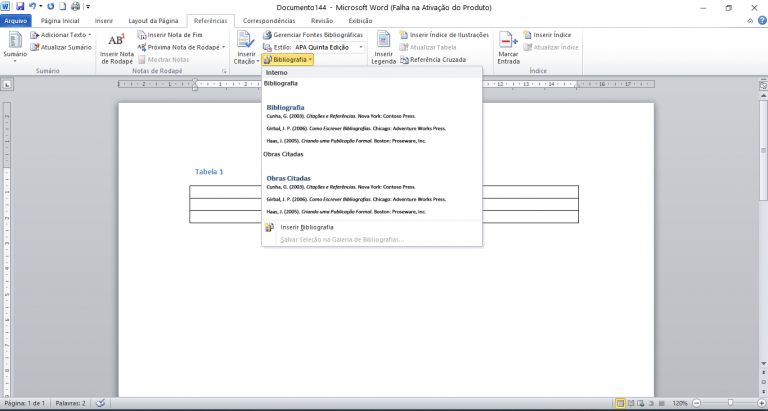Switch to Print Layout view button
The width and height of the screenshot is (768, 411).
pos(621,403)
